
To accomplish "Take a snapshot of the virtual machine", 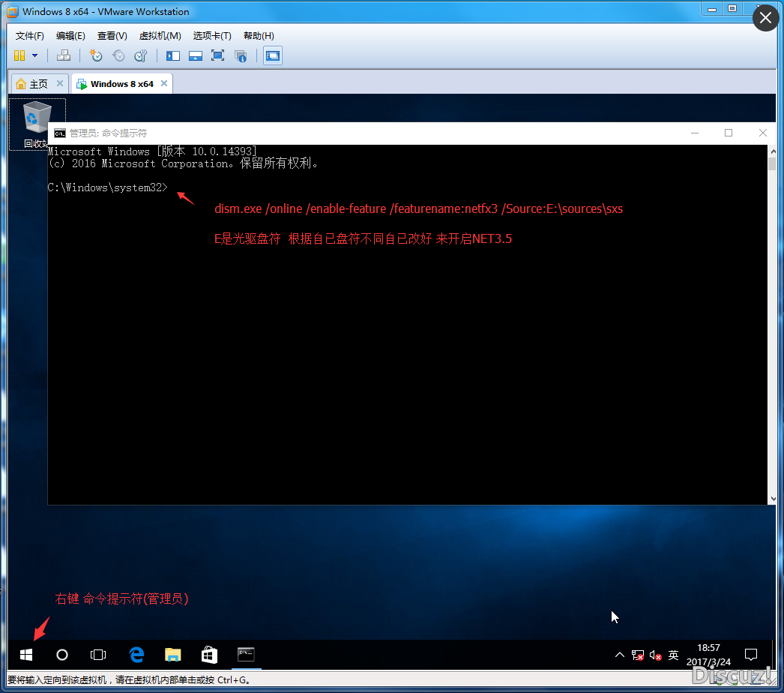I will point(95,55).
